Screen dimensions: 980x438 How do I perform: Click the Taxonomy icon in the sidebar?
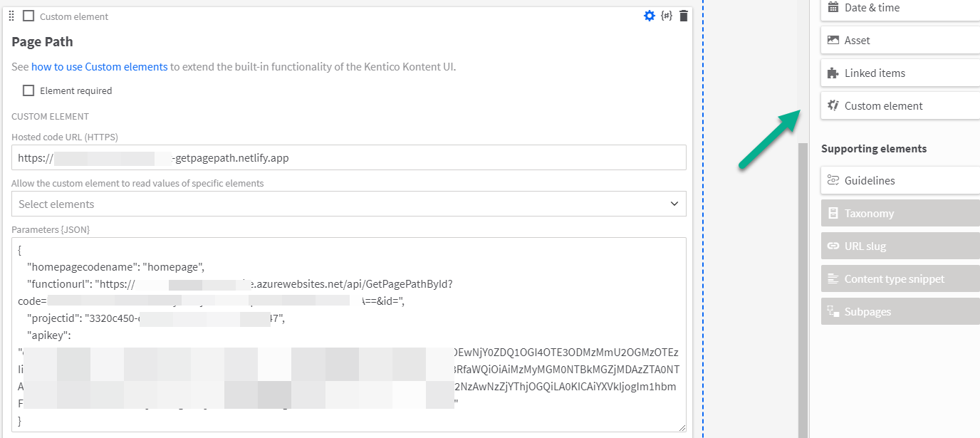[x=832, y=213]
